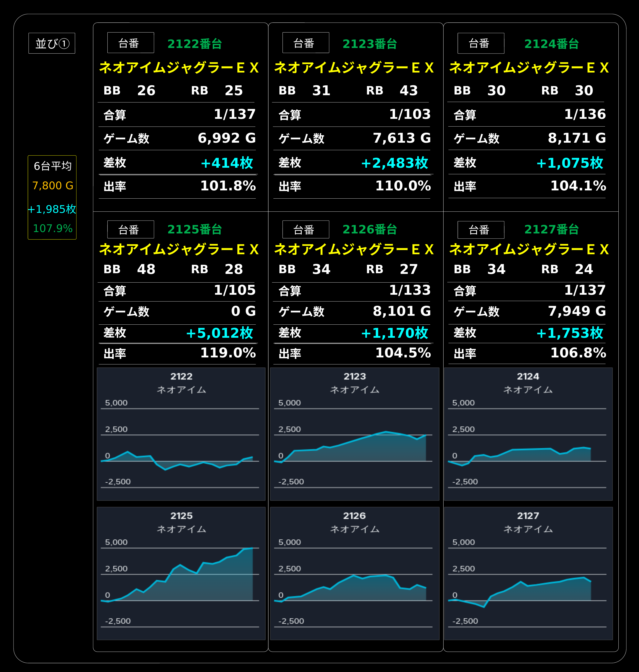Open the 2124 ネオアイム slump graph
The width and height of the screenshot is (639, 672).
pyautogui.click(x=528, y=434)
